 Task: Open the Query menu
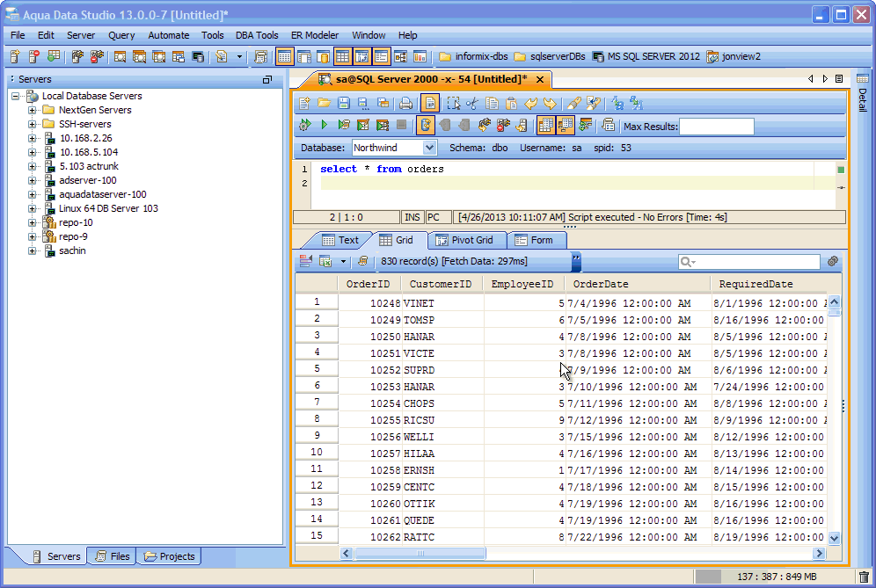point(121,35)
